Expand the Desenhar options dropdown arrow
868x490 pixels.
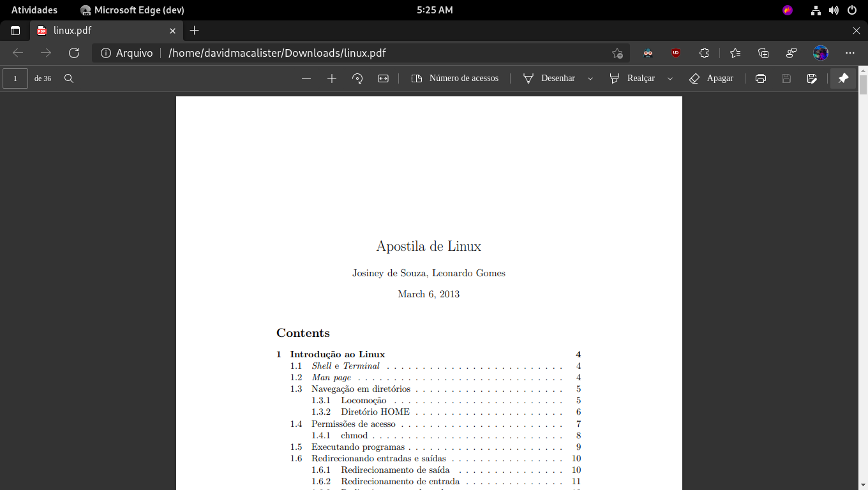(590, 78)
